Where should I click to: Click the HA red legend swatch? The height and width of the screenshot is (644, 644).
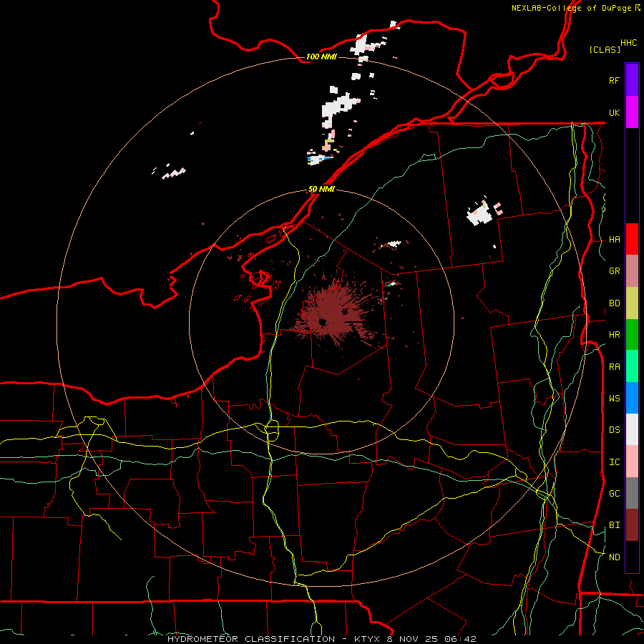click(x=632, y=239)
